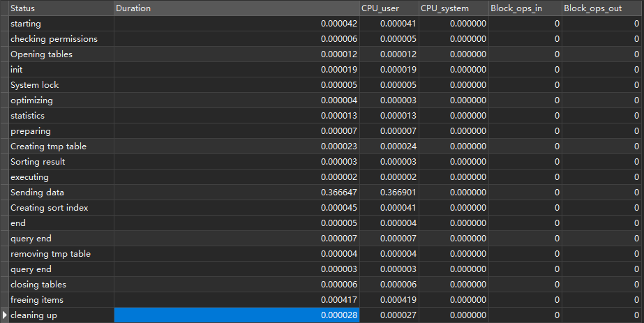Select the 'Opening tables' status cell

[61, 54]
